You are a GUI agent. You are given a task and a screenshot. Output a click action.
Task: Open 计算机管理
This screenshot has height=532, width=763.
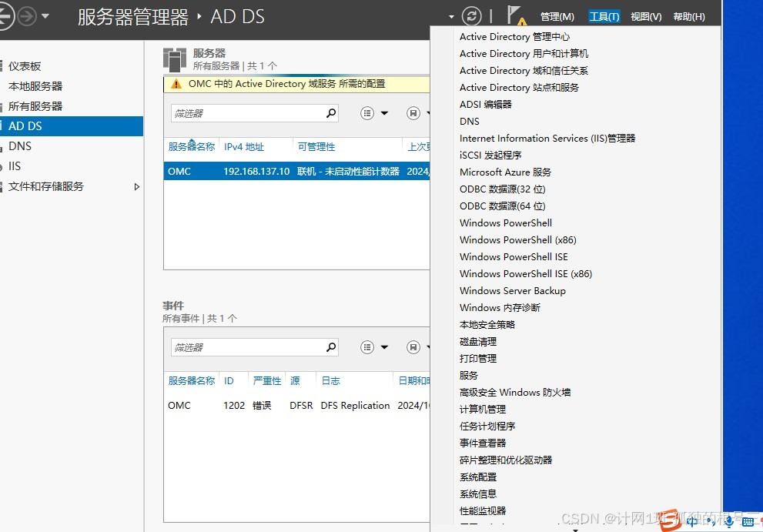483,410
